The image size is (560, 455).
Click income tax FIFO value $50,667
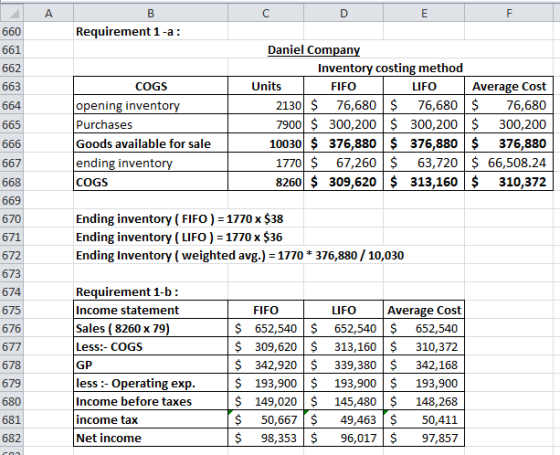(266, 419)
